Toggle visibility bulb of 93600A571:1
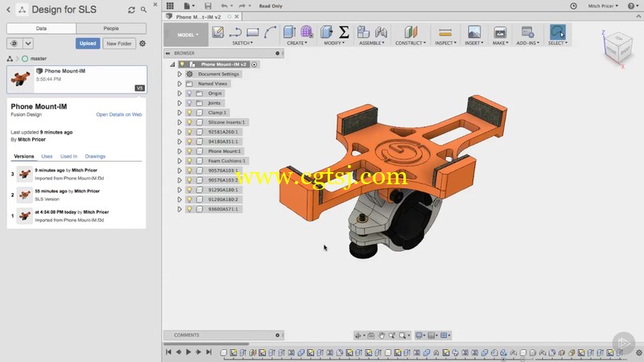This screenshot has height=362, width=644. (189, 209)
